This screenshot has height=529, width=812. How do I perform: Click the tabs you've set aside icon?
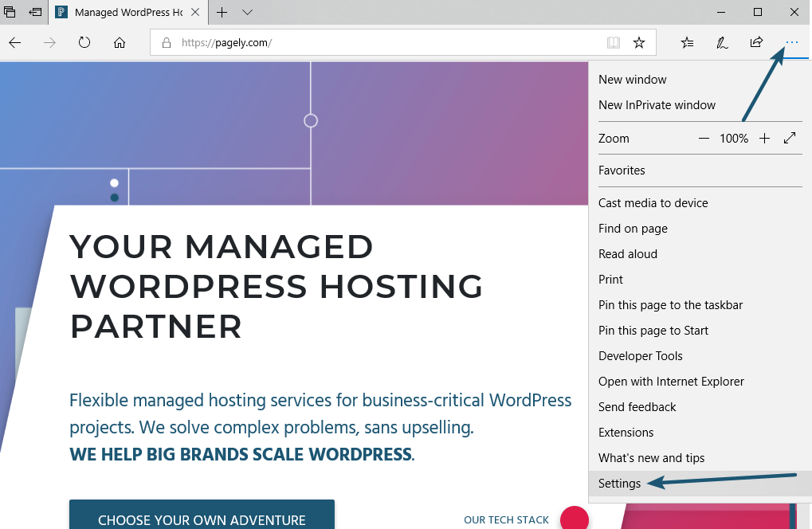[x=10, y=12]
